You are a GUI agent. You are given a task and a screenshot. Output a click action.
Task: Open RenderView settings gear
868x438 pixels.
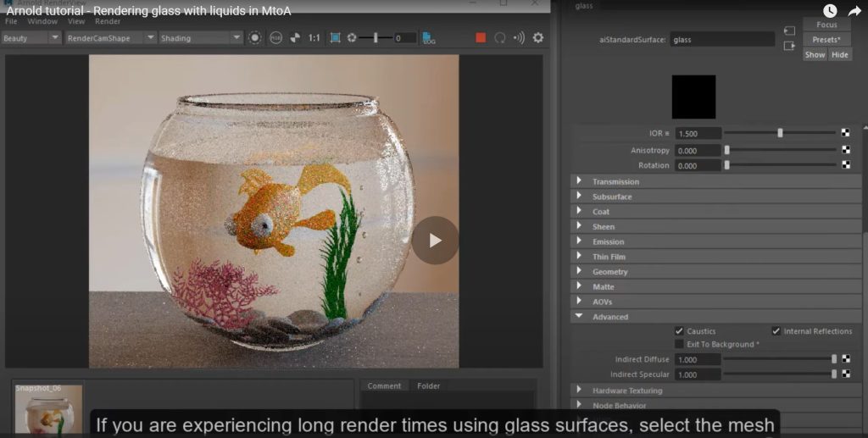[538, 37]
